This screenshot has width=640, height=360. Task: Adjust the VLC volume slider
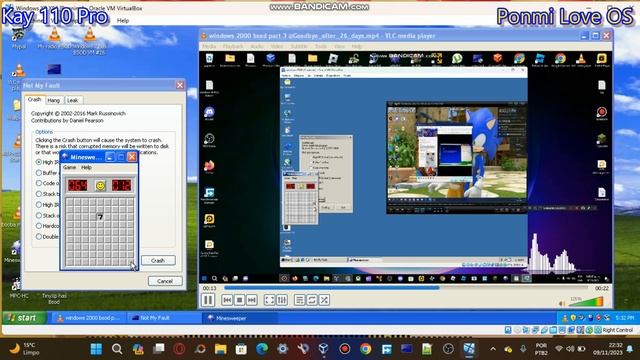pos(586,302)
